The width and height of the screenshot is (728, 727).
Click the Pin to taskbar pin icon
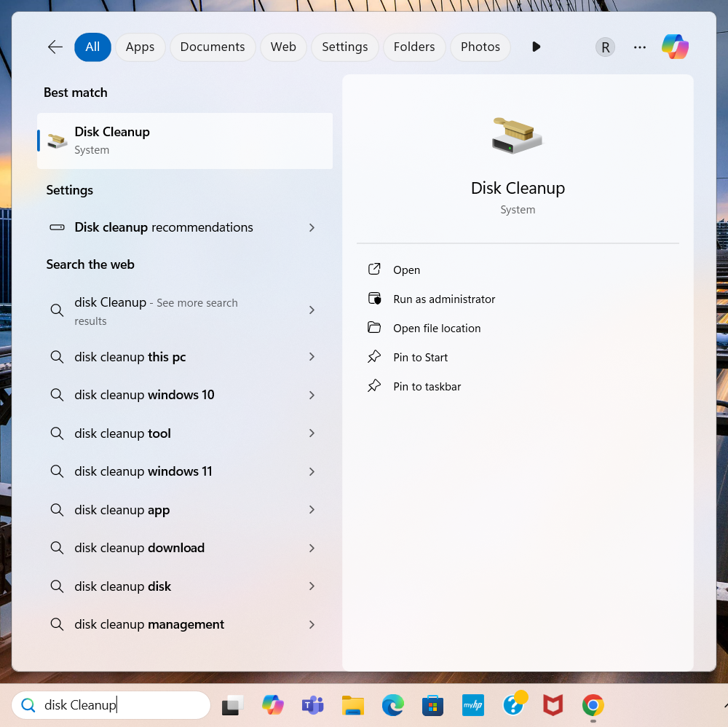click(x=374, y=386)
